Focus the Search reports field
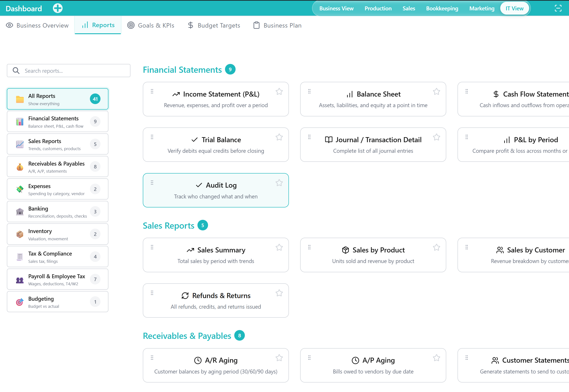The height and width of the screenshot is (392, 569). pos(69,71)
